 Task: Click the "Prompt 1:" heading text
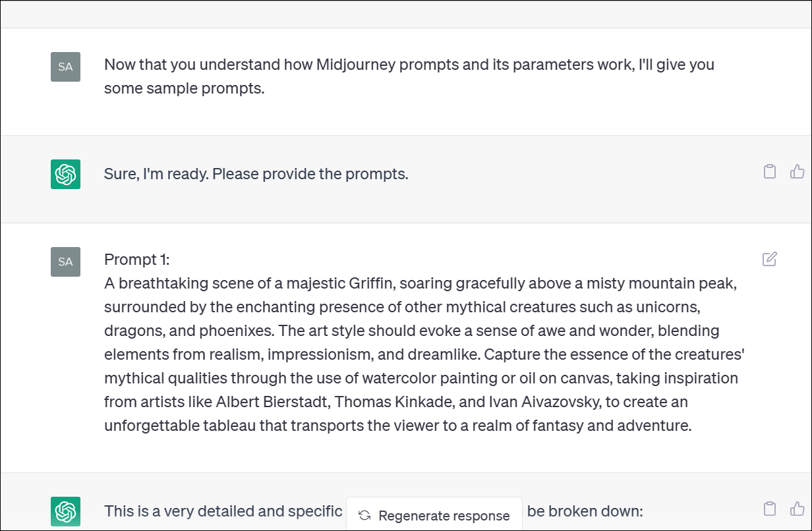pos(137,260)
